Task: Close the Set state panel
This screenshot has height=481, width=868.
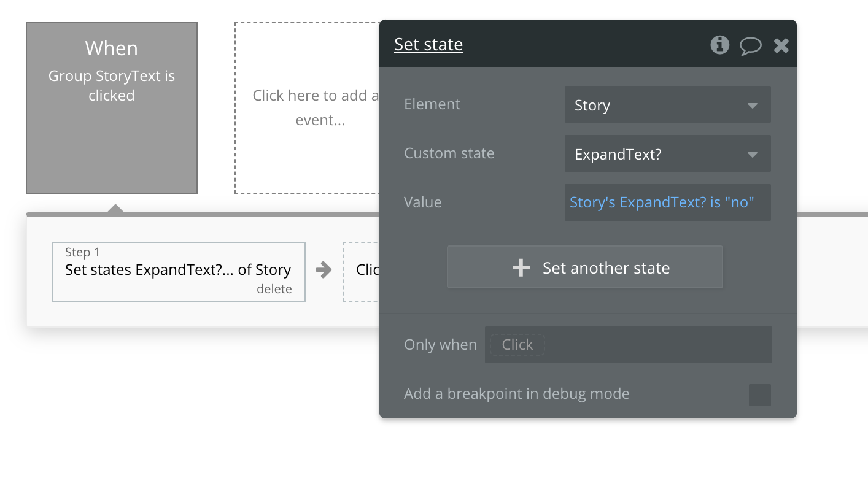Action: (x=781, y=45)
